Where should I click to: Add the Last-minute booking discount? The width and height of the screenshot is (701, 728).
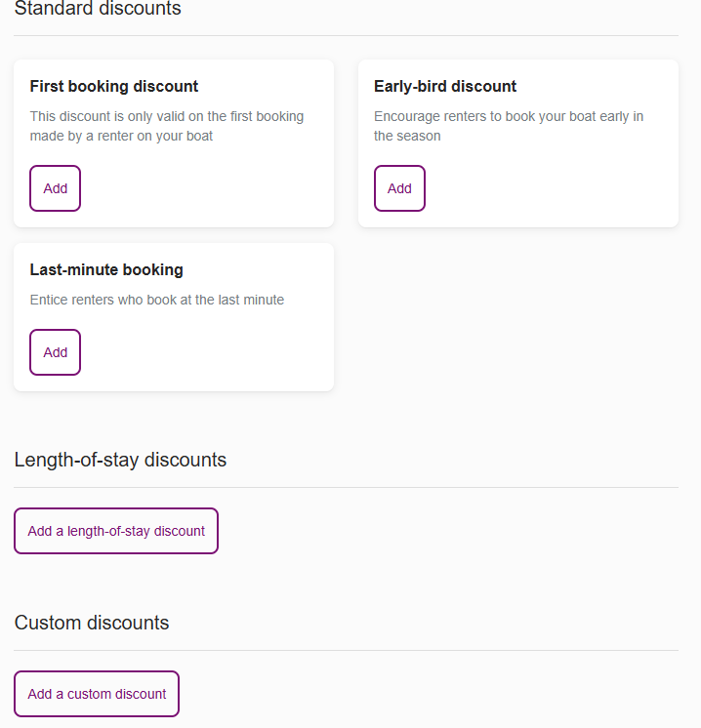55,352
